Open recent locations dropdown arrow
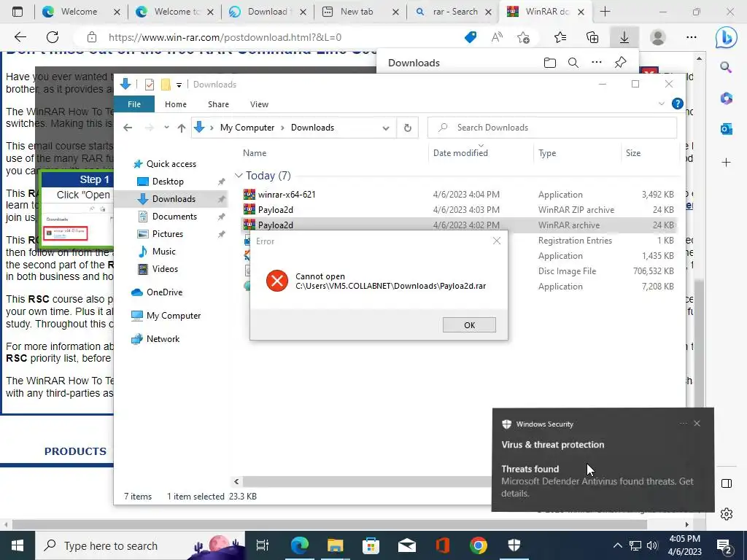This screenshot has width=747, height=560. click(166, 128)
